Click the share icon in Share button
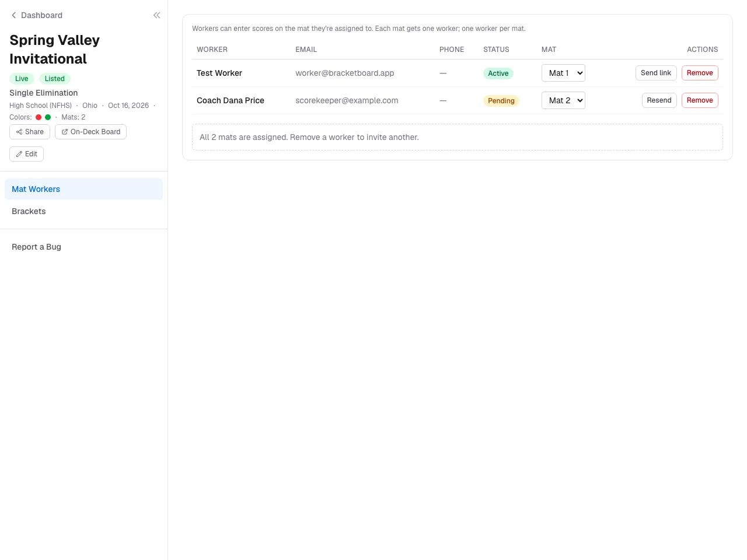The height and width of the screenshot is (560, 747). (x=19, y=132)
